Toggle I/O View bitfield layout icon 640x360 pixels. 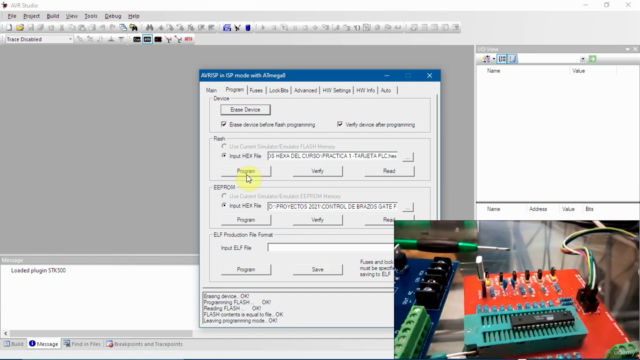point(512,59)
